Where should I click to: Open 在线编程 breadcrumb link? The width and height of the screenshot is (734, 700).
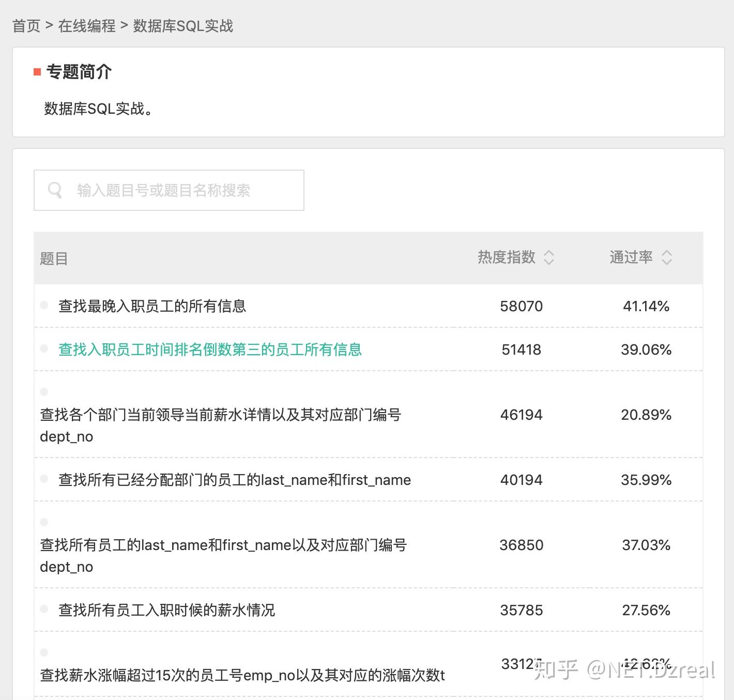(87, 26)
